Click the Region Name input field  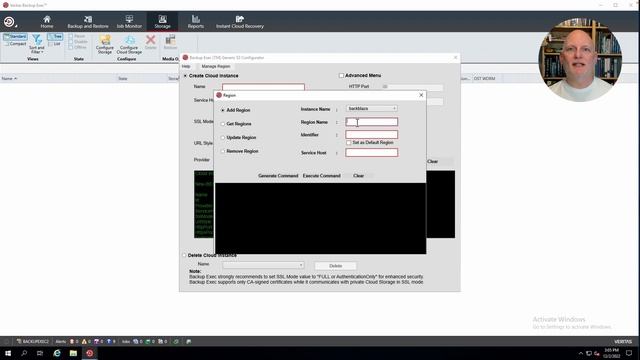pyautogui.click(x=371, y=122)
